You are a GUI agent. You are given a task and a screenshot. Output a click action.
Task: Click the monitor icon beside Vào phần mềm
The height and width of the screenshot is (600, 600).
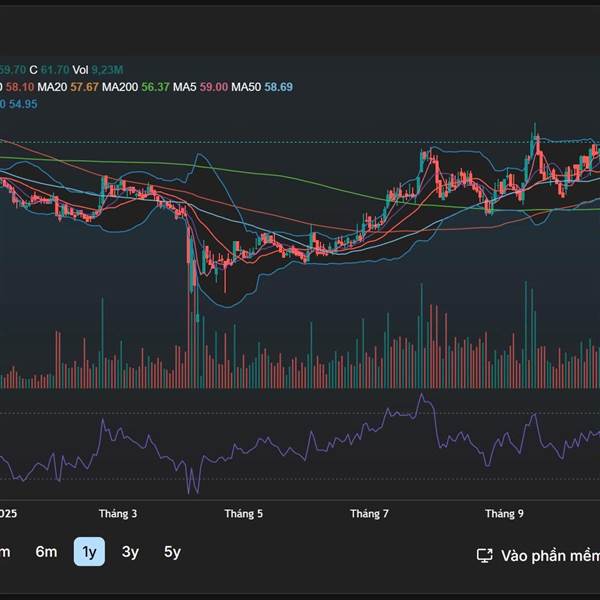point(485,555)
